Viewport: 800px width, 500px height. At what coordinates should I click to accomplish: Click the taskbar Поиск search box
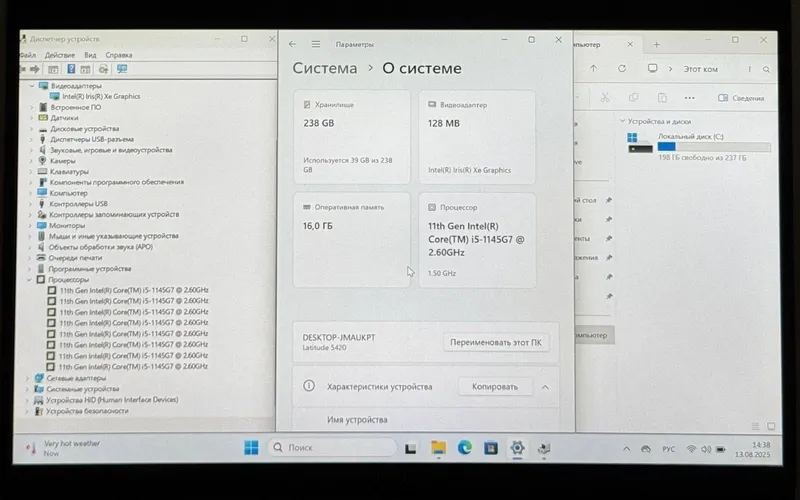coord(332,447)
